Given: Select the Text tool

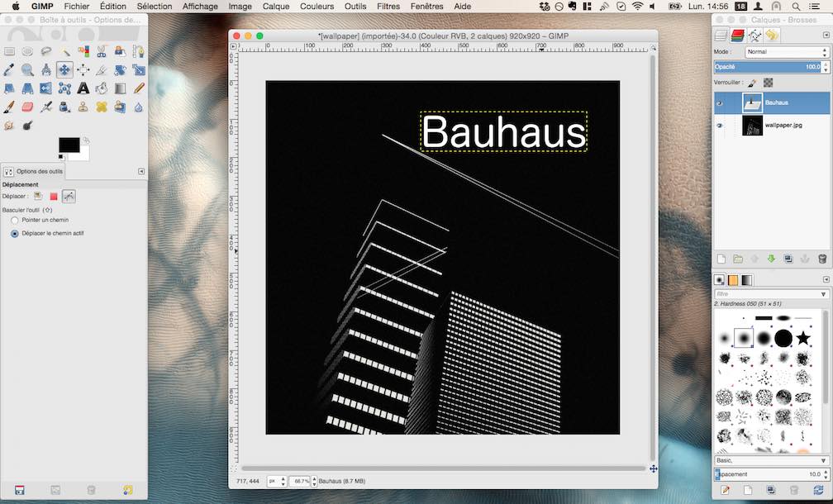Looking at the screenshot, I should pyautogui.click(x=83, y=88).
